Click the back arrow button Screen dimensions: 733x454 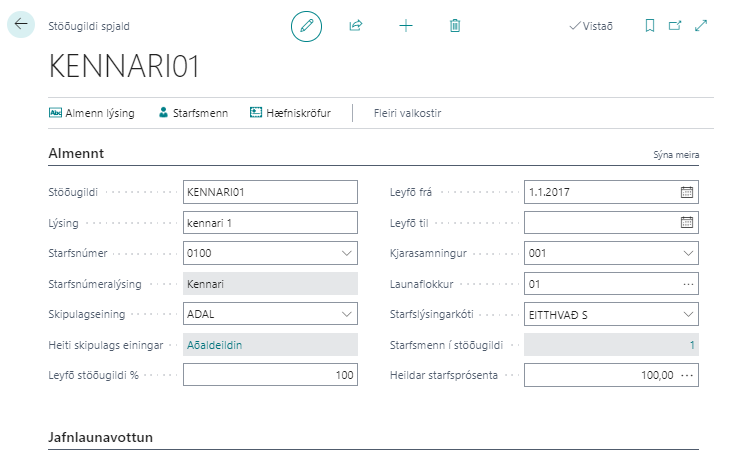point(21,25)
